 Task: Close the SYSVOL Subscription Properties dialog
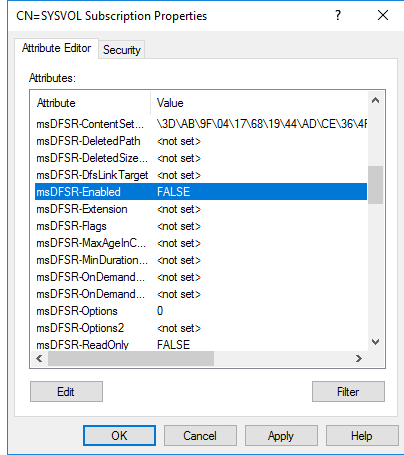pyautogui.click(x=383, y=15)
